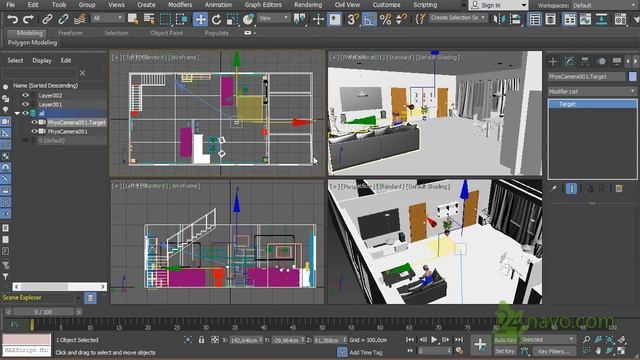Hide the Layer001 layer via eye icon

25,104
